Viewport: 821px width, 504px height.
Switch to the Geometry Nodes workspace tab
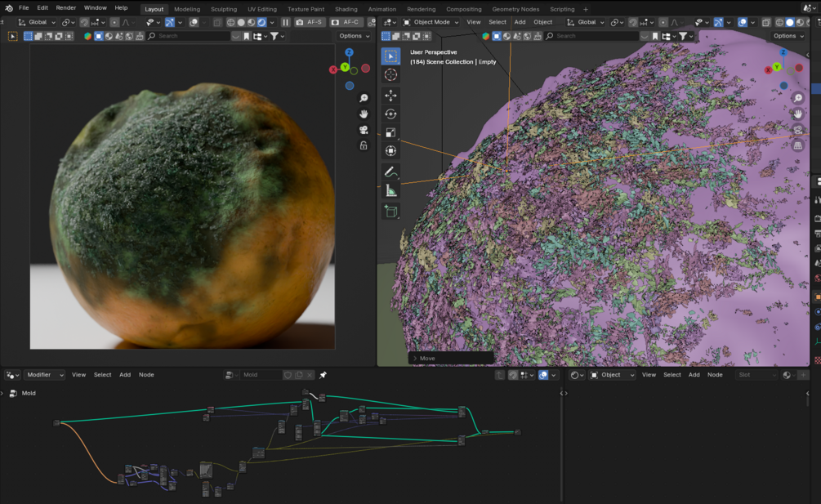[515, 9]
